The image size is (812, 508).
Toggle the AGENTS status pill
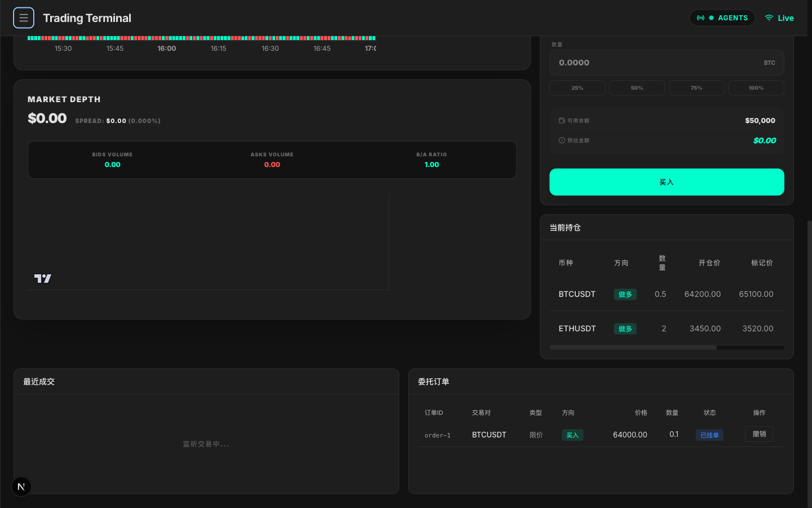point(722,18)
